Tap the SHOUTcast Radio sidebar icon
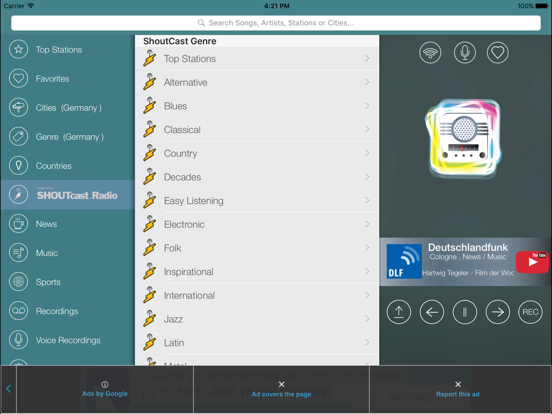 (18, 194)
